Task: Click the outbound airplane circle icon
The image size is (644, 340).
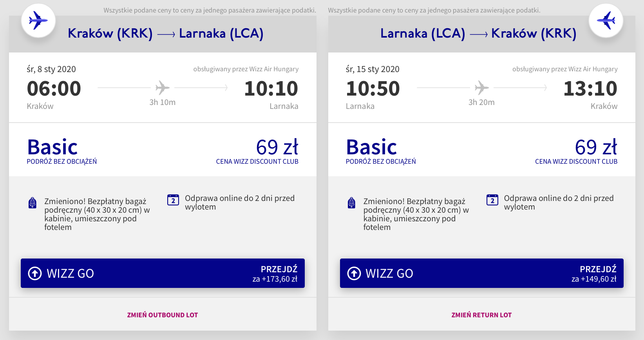Action: tap(38, 20)
